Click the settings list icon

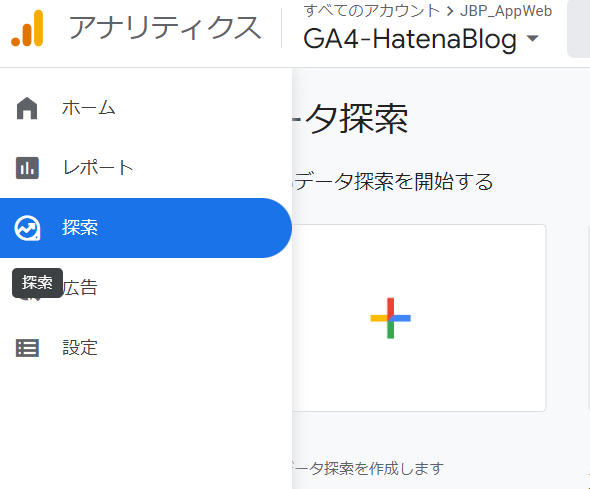click(x=27, y=348)
